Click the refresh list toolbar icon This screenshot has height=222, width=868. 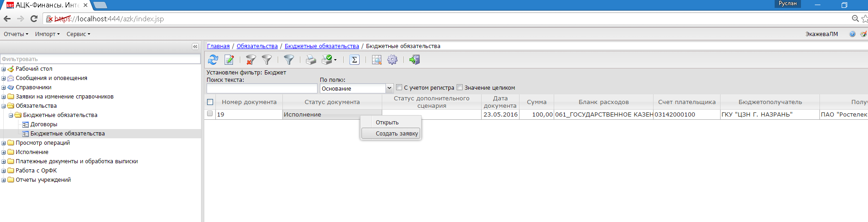[x=213, y=60]
